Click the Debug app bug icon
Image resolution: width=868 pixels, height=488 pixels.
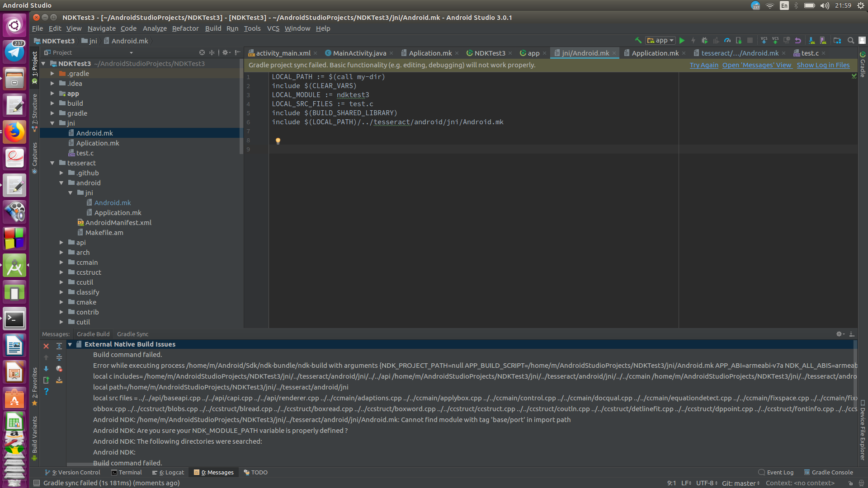tap(704, 41)
